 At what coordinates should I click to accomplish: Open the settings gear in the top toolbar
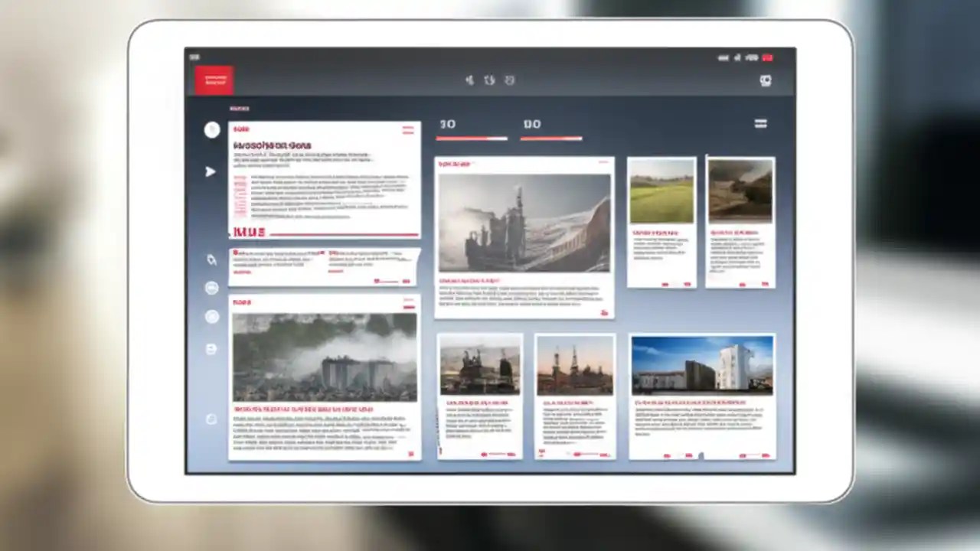(x=766, y=81)
